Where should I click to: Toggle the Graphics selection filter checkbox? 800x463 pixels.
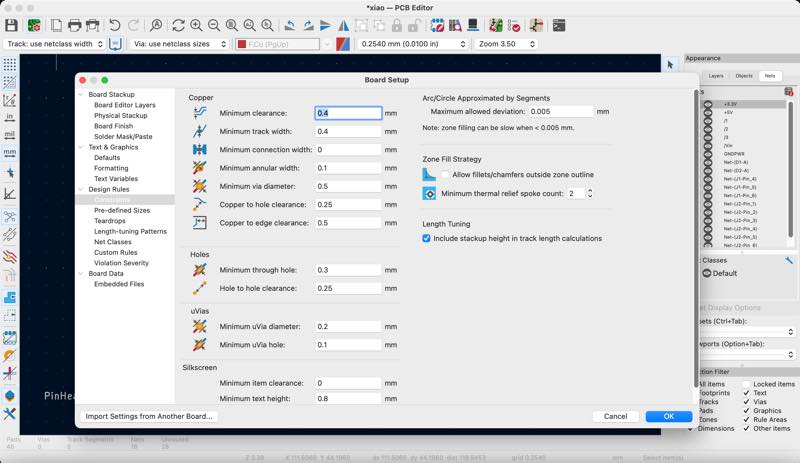coord(746,410)
